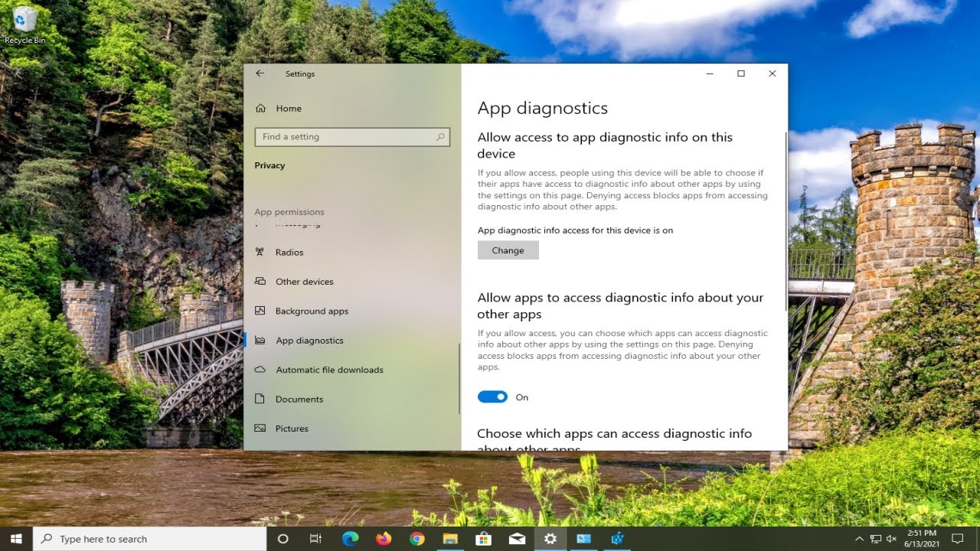Click the sidebar scrollbar thumb
Image resolution: width=980 pixels, height=551 pixels.
pyautogui.click(x=459, y=379)
